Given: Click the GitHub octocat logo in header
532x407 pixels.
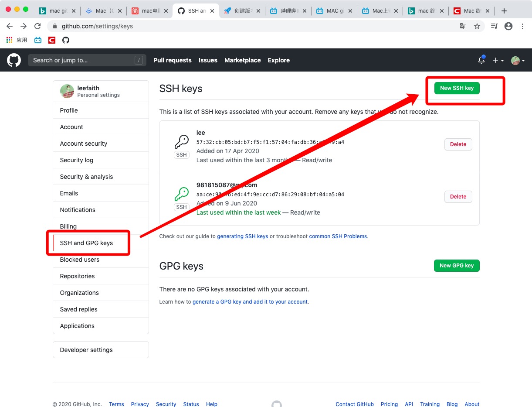Looking at the screenshot, I should tap(14, 60).
